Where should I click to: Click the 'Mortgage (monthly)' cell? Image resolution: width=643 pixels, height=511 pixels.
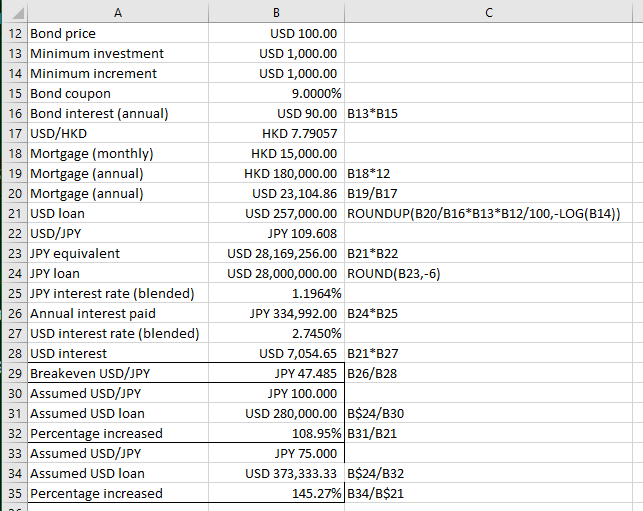pyautogui.click(x=118, y=153)
